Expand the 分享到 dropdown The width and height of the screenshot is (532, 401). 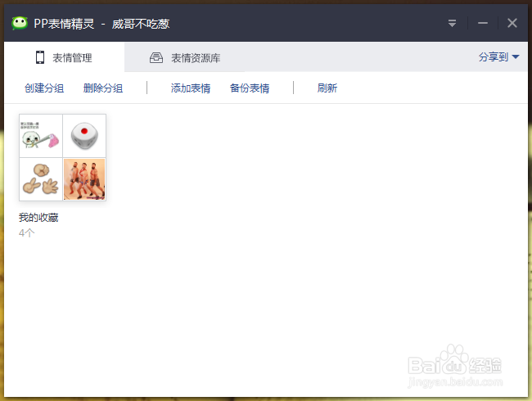498,57
